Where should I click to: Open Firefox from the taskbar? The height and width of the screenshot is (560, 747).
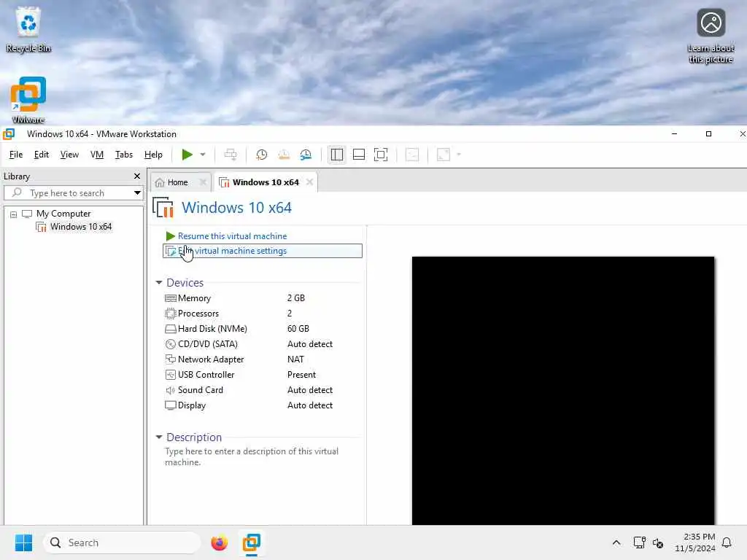219,542
